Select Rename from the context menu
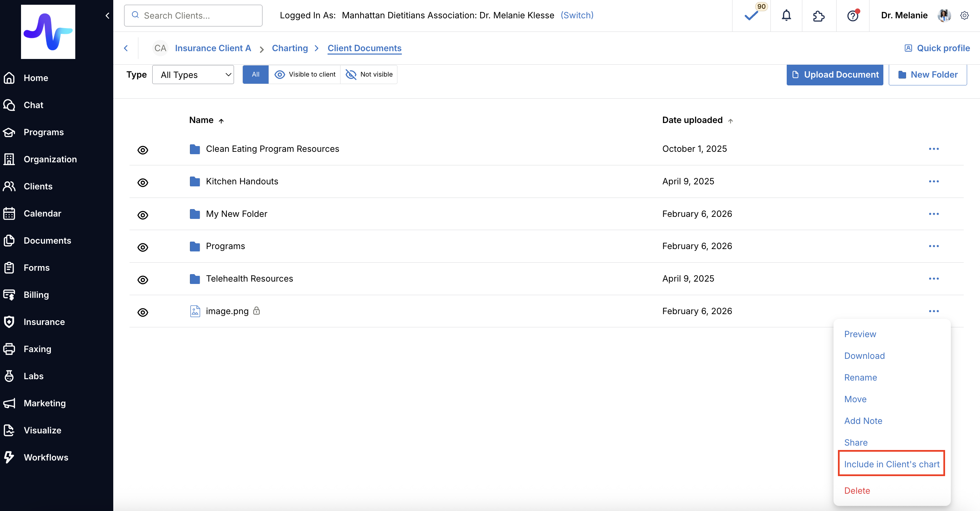This screenshot has width=980, height=511. click(860, 377)
